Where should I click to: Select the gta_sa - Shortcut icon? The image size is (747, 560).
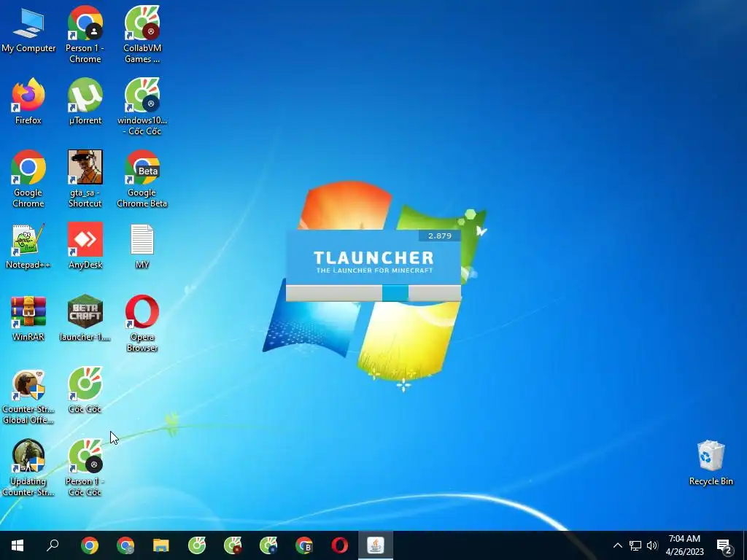click(85, 179)
